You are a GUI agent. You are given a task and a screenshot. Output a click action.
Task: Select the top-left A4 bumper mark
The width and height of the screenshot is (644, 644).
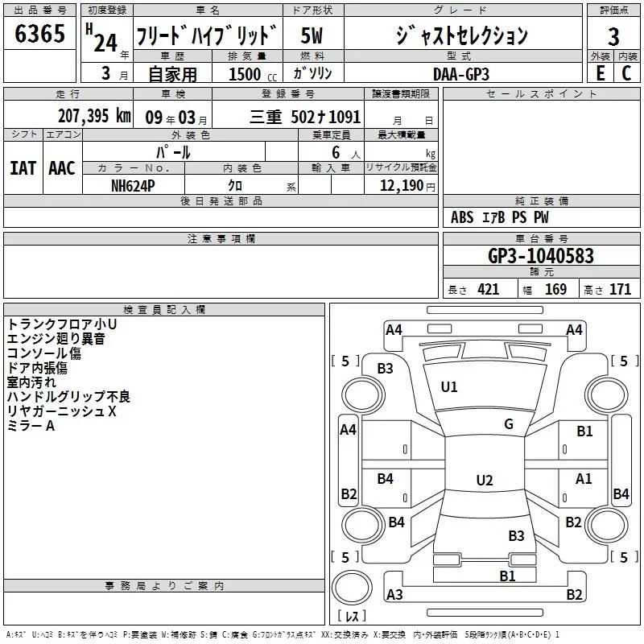394,329
